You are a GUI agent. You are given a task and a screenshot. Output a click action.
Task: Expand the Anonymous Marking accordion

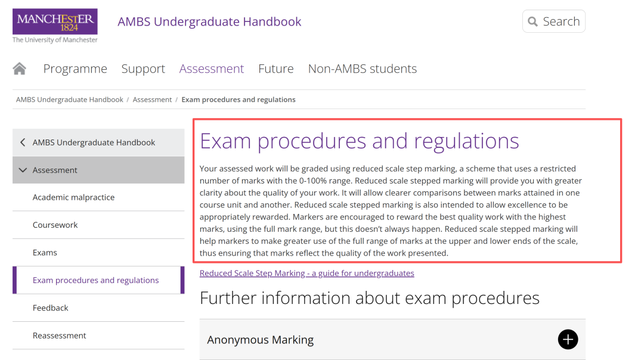coord(392,340)
